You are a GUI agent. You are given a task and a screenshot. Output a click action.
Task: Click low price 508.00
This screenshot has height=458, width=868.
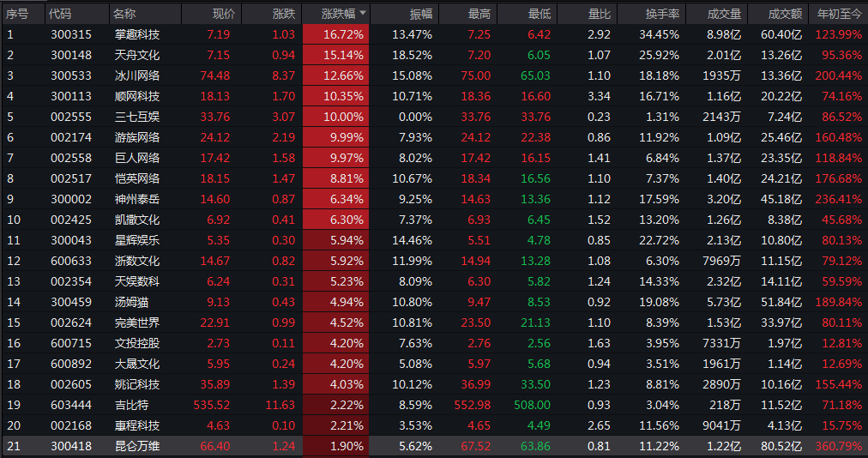[x=532, y=405]
